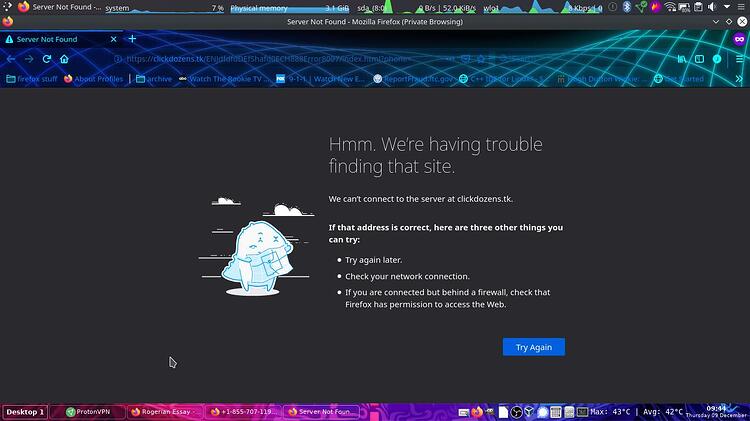Open the 'Watch The Rookie TV' bookmark
The image size is (750, 421).
[224, 79]
